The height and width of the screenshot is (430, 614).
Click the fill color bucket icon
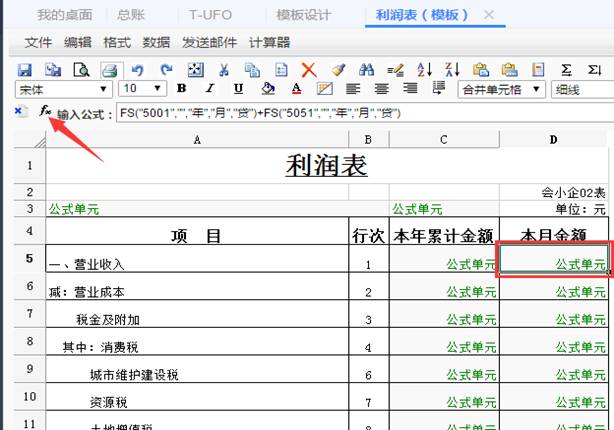point(267,89)
